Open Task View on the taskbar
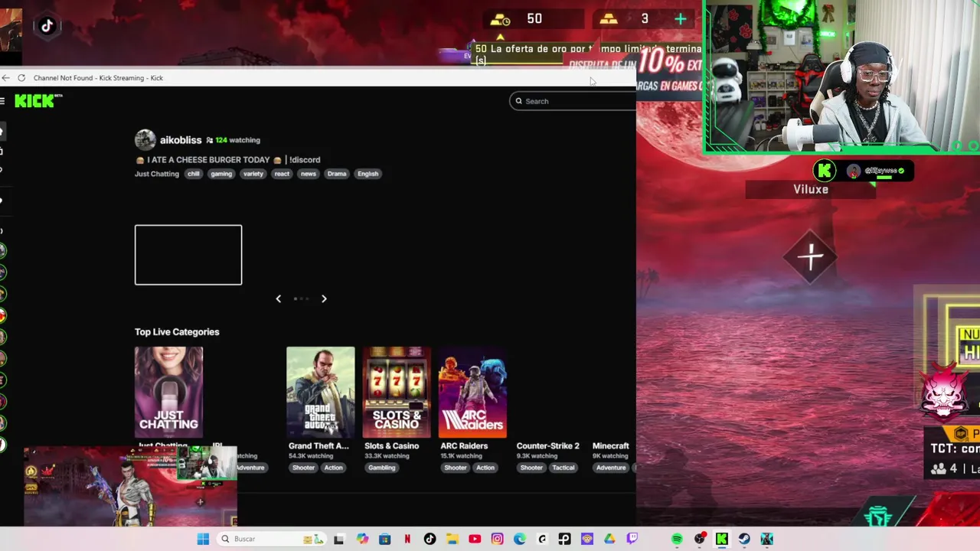The width and height of the screenshot is (980, 551). point(339,539)
